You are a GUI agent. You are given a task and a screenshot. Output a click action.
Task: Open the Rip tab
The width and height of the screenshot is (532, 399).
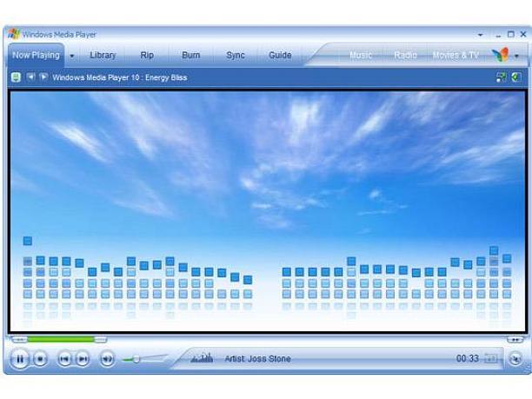click(x=147, y=55)
